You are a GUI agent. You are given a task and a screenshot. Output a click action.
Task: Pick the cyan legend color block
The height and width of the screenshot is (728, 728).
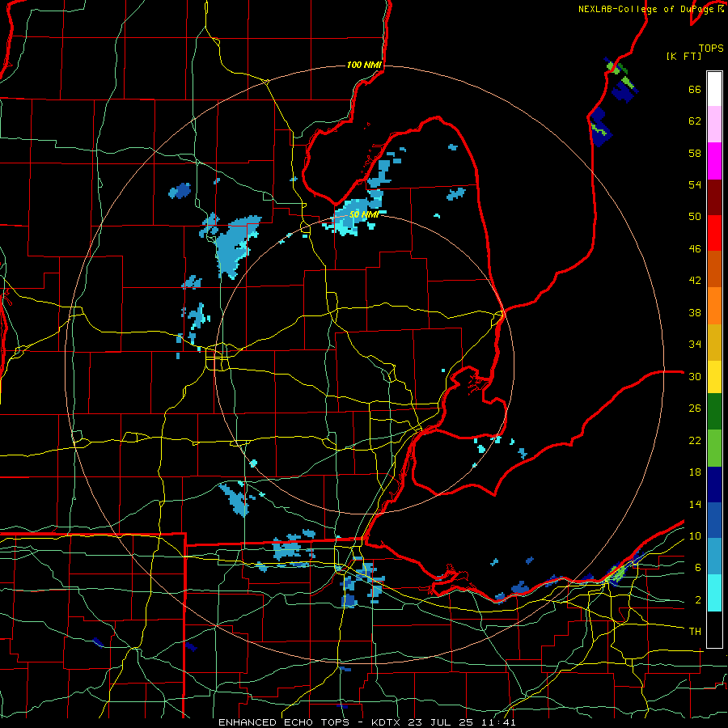714,593
